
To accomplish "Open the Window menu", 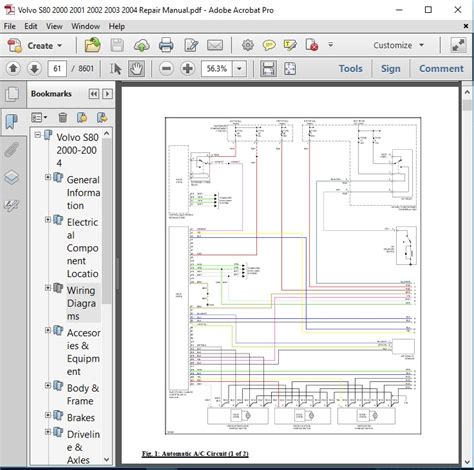I will [x=86, y=26].
